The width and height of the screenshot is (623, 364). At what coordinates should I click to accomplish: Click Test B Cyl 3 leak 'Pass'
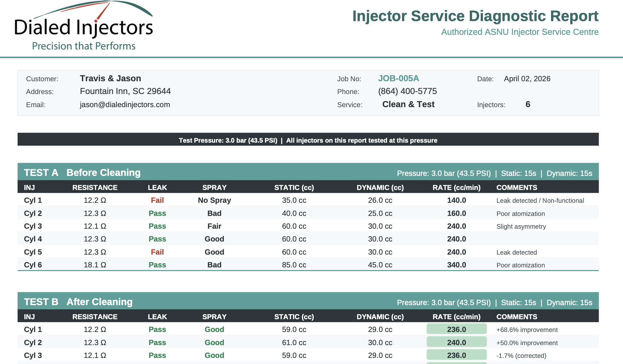coord(157,355)
